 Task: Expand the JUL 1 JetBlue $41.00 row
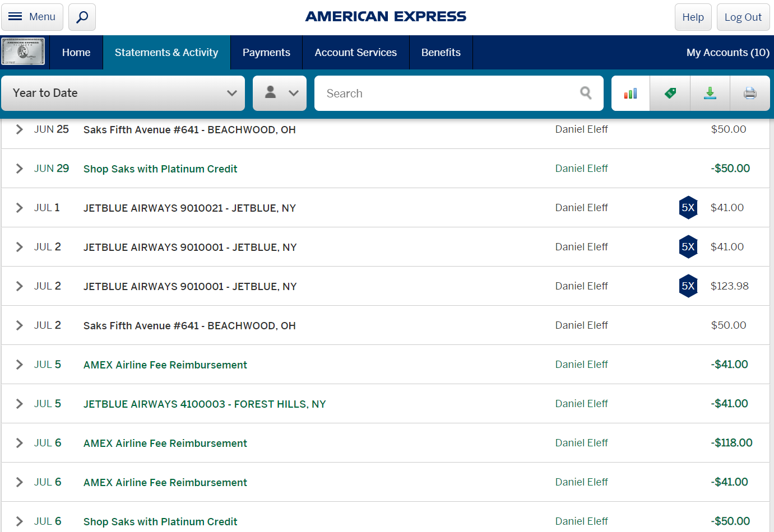coord(20,208)
